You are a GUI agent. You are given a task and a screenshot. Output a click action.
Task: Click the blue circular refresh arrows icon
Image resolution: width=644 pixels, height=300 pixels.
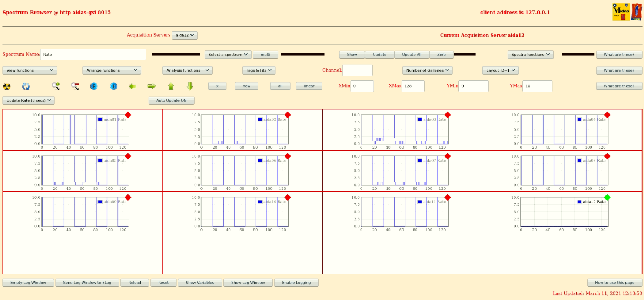tap(26, 86)
